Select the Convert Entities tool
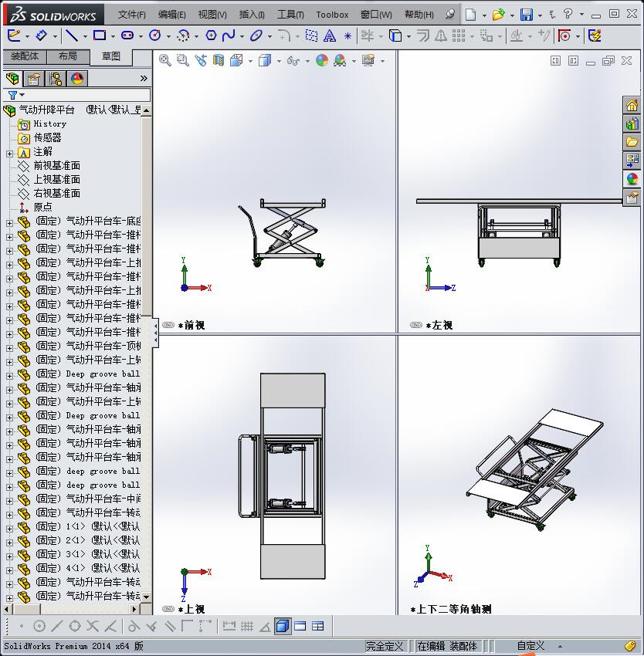 tap(395, 36)
